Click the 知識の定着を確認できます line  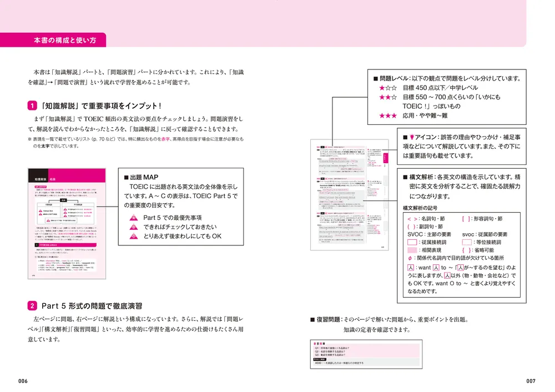(x=377, y=330)
